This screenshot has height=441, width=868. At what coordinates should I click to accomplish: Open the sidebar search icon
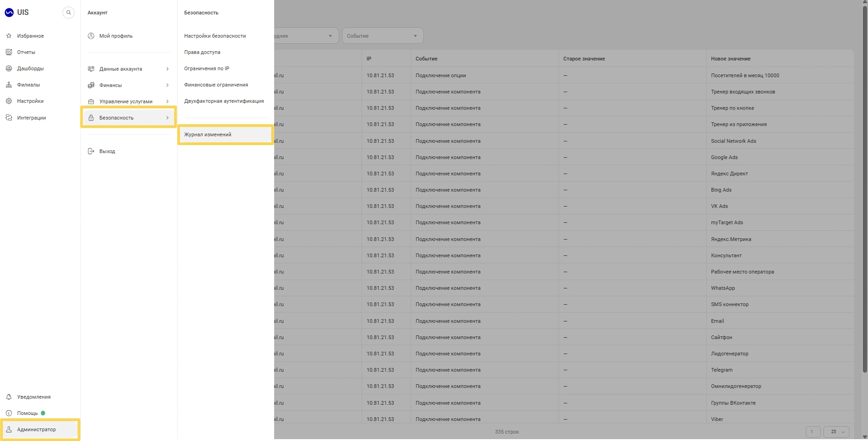click(x=68, y=13)
